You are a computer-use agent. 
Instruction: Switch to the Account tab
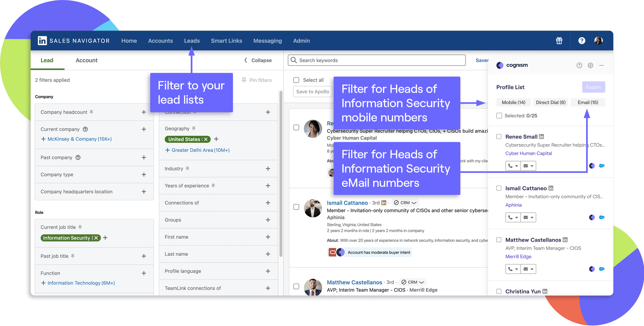pyautogui.click(x=86, y=60)
